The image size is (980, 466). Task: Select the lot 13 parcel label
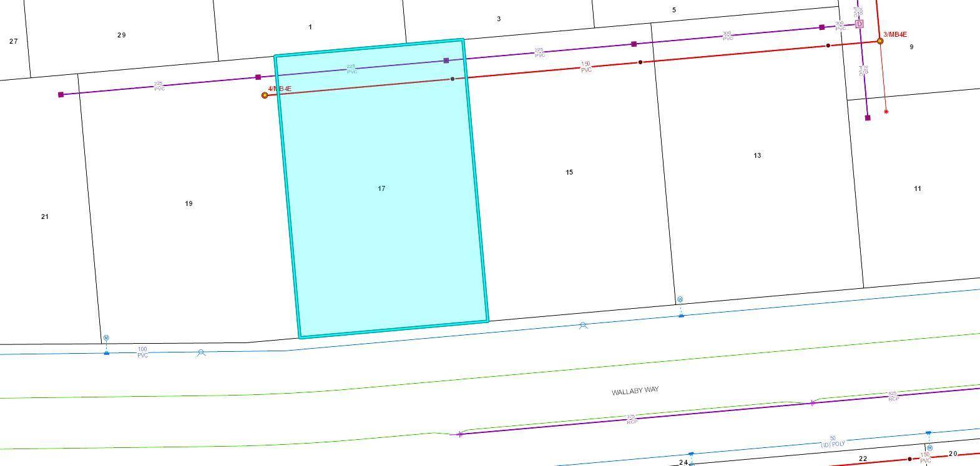coord(757,155)
